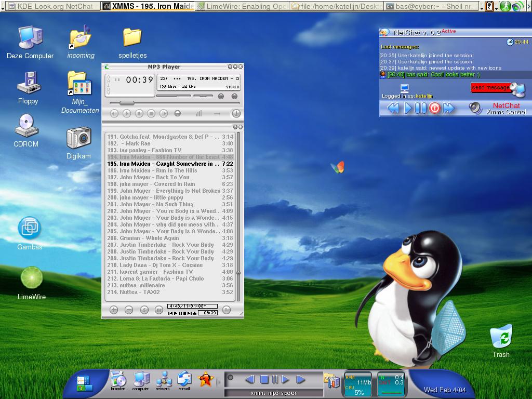Switch to file:/home/katelijn taskbar entry
Viewport: 532px width, 399px height.
point(337,6)
